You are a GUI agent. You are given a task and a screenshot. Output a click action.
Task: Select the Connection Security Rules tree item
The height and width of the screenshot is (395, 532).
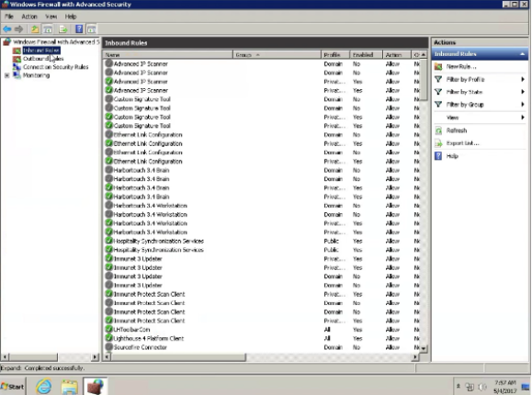(x=56, y=67)
